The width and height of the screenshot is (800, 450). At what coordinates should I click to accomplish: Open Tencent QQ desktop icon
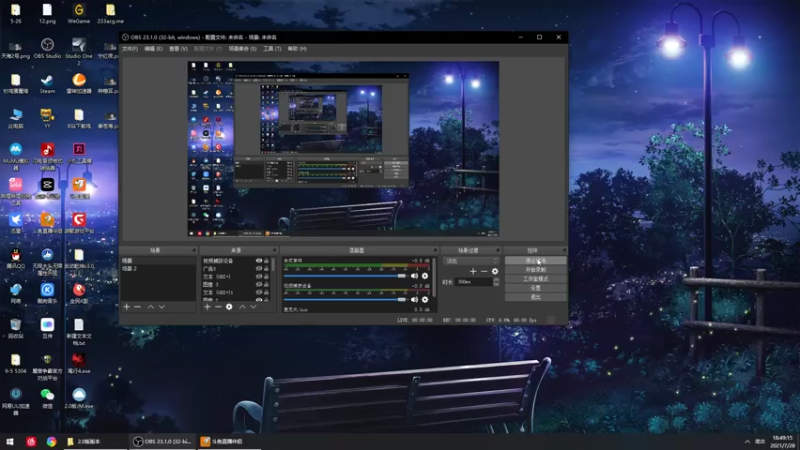(16, 259)
